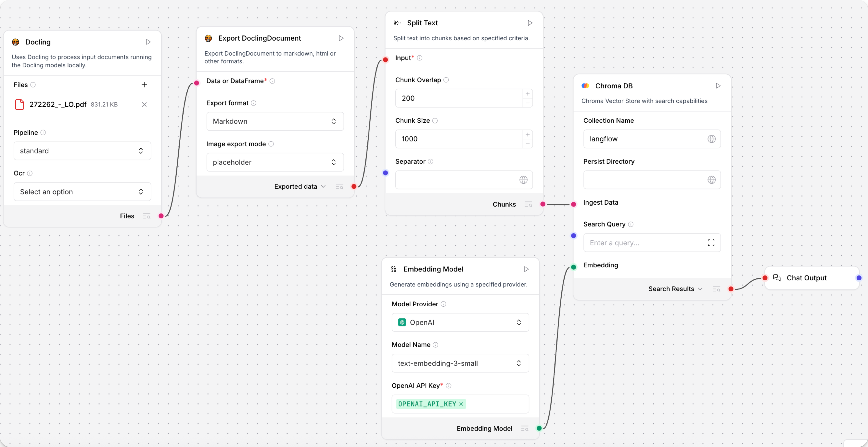868x447 pixels.
Task: Remove the OPENAI_API_KEY variable tag
Action: [461, 404]
